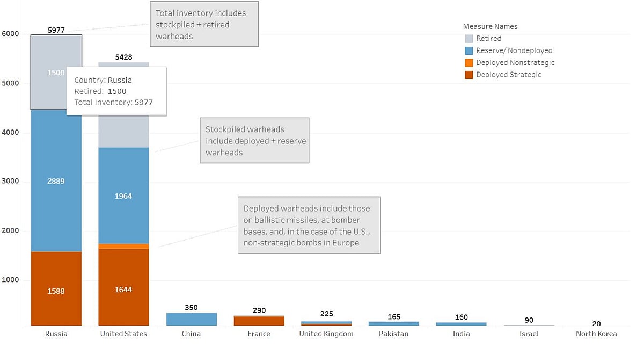Select the Deployed Strategic legend swatch
The height and width of the screenshot is (354, 644).
click(x=469, y=75)
